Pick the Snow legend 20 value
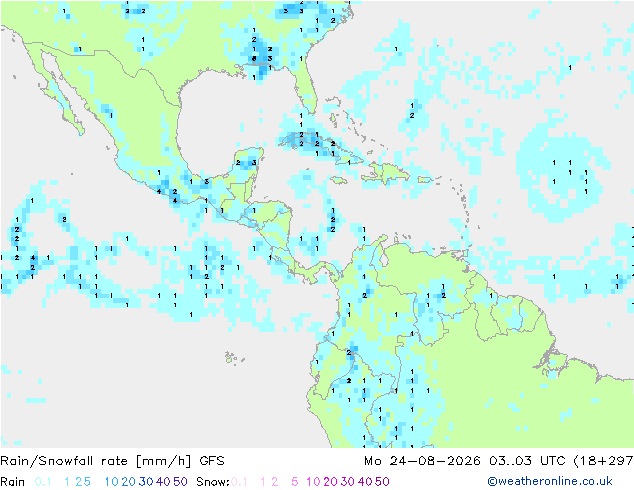The height and width of the screenshot is (490, 634). tap(330, 482)
